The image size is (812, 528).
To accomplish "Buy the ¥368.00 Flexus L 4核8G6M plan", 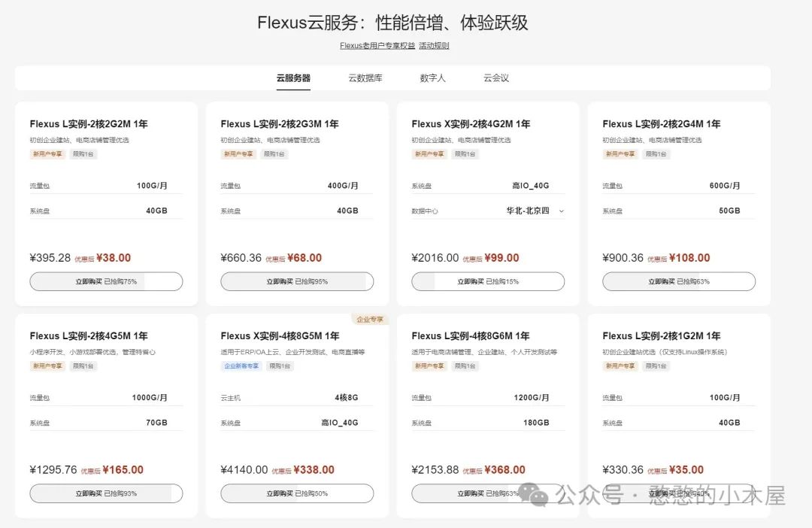I will click(488, 493).
